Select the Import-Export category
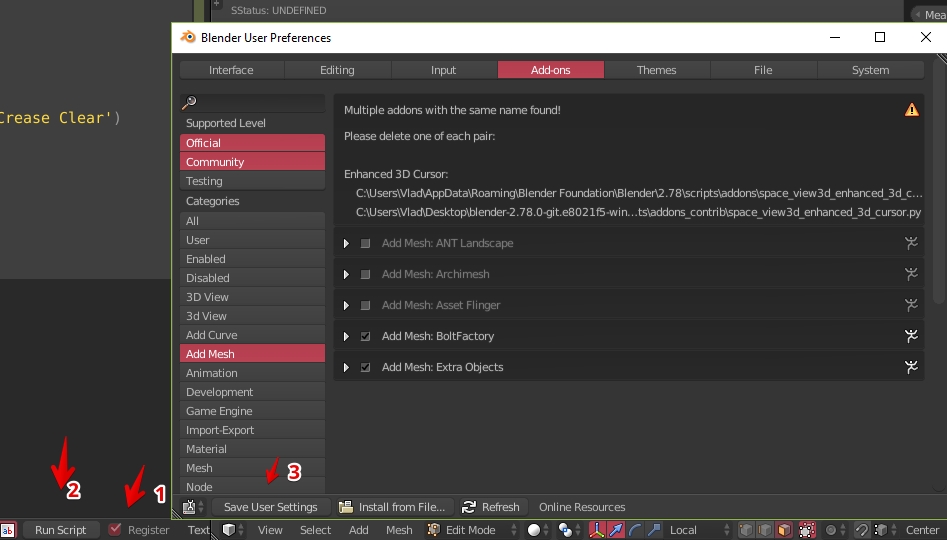 click(x=252, y=430)
